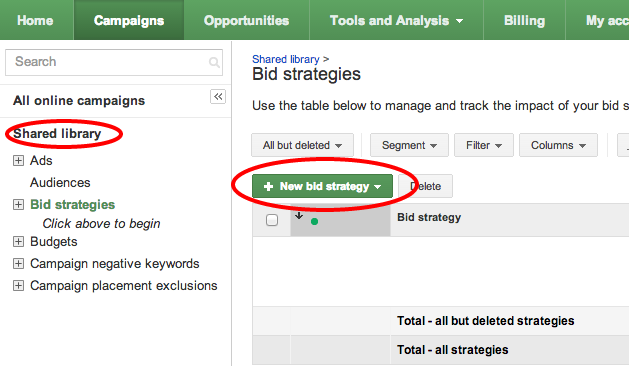
Task: Follow the Shared library breadcrumb link
Action: (x=286, y=59)
